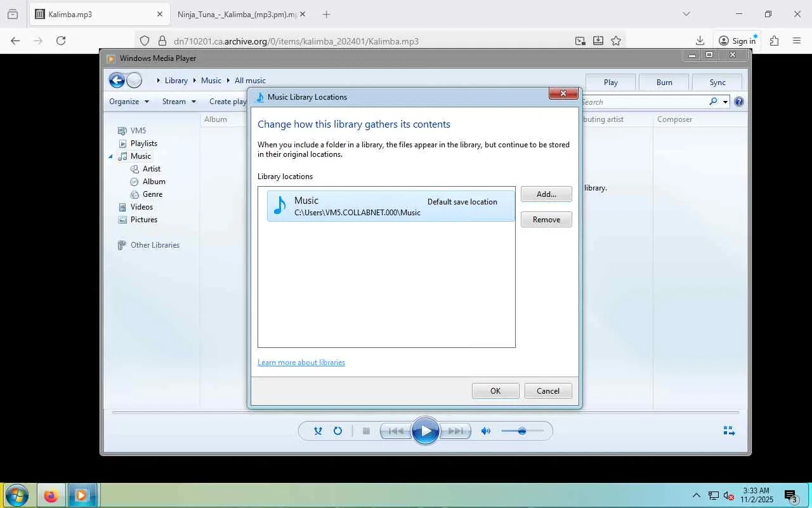Viewport: 812px width, 508px height.
Task: Confirm the dialog with the OK button
Action: pos(495,391)
